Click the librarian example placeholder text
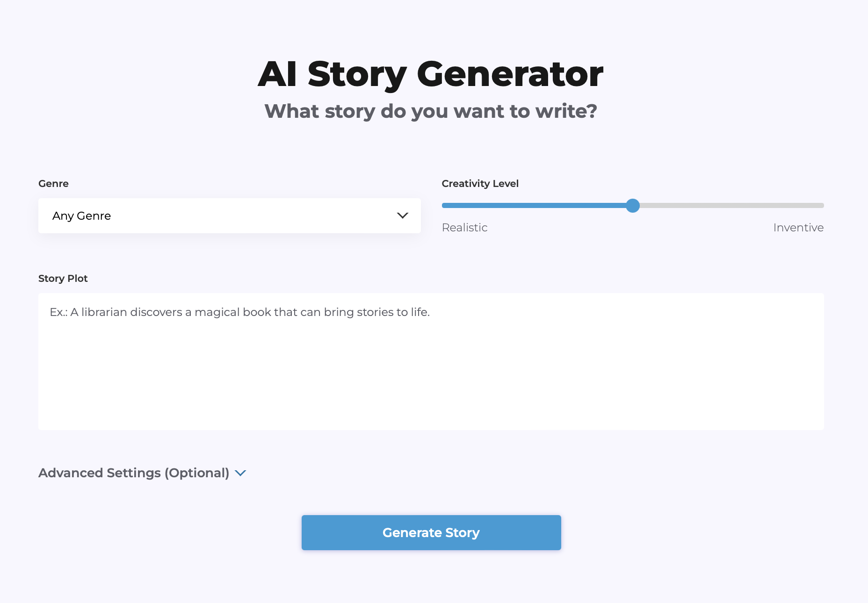868x603 pixels. point(239,312)
